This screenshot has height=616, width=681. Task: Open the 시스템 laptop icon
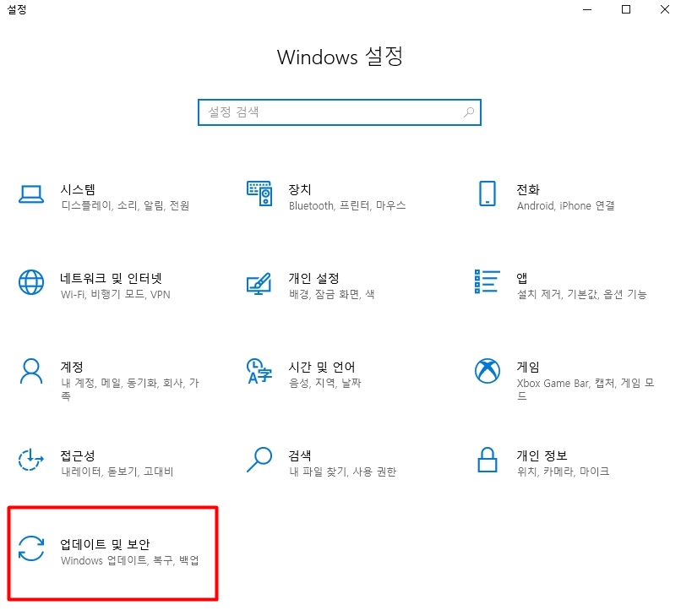[31, 194]
